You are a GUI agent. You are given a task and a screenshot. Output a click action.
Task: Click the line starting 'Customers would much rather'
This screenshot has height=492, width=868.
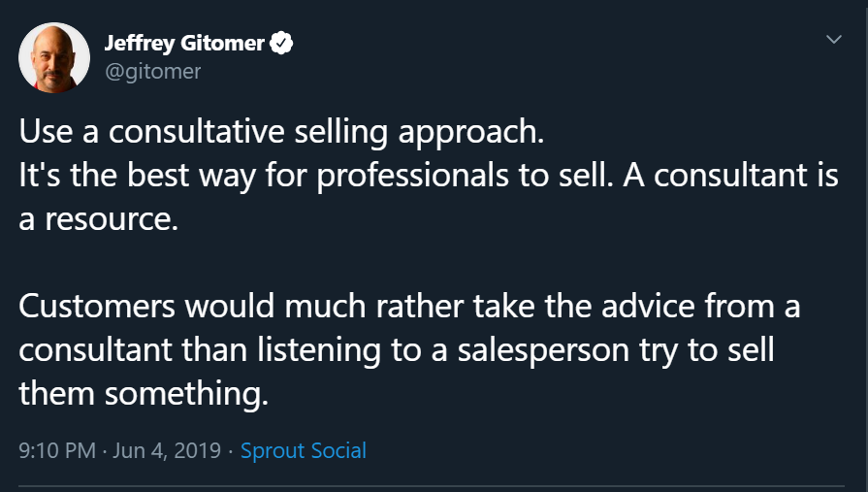409,307
